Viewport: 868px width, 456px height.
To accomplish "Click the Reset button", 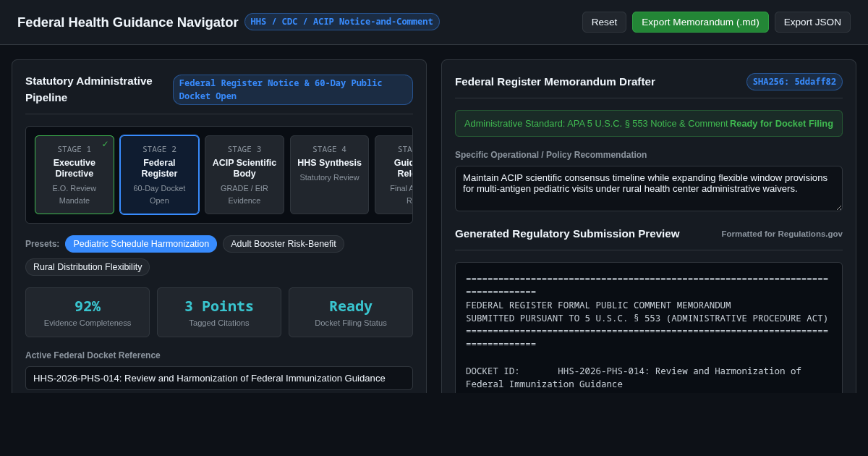I will click(604, 22).
